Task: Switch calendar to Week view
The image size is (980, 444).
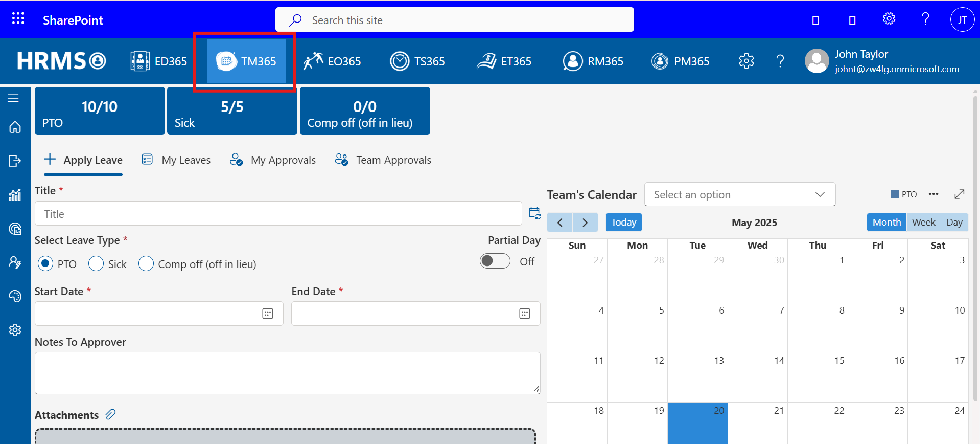Action: [923, 223]
